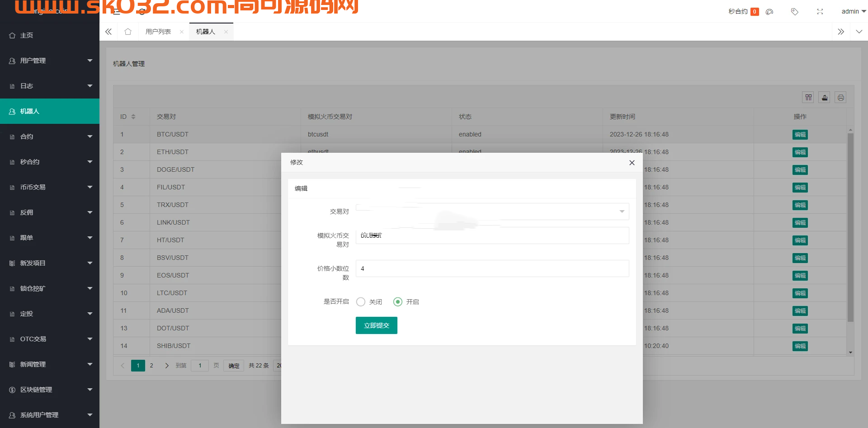Click 编辑 for the HT/USDT row

[800, 240]
